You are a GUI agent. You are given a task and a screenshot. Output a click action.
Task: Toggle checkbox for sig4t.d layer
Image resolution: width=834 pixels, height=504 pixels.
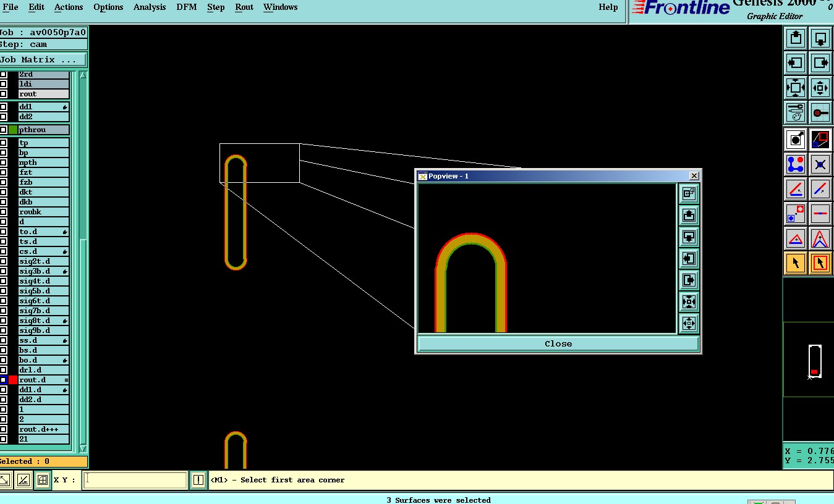[3, 281]
